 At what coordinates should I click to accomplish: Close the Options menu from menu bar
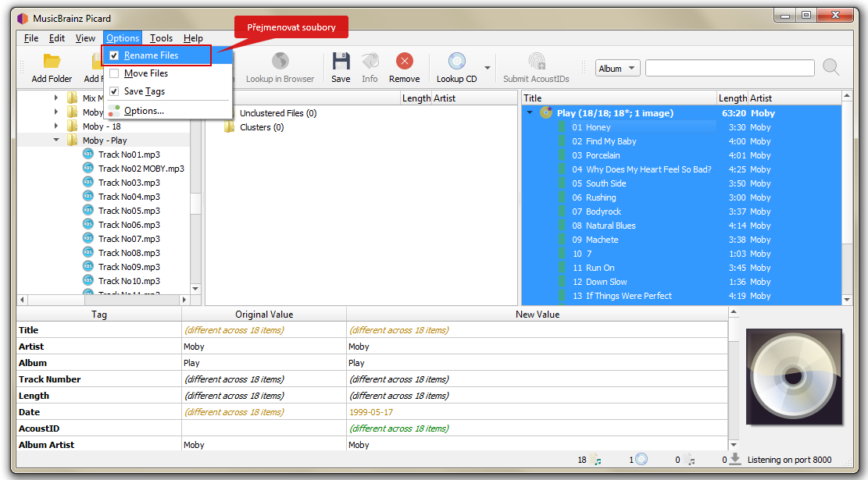click(x=123, y=38)
